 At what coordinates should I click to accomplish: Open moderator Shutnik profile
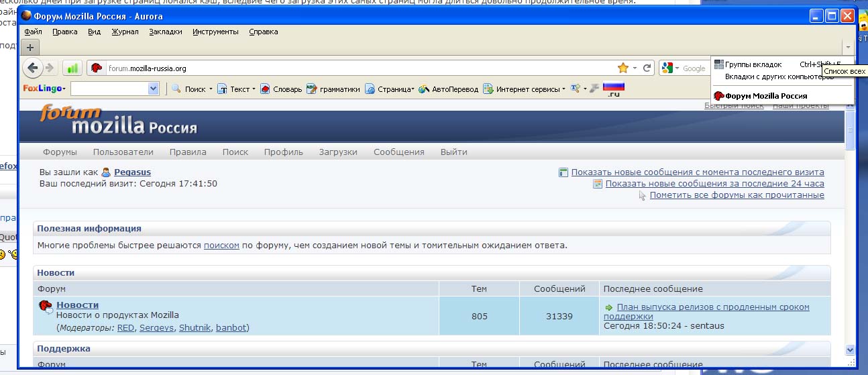(195, 327)
